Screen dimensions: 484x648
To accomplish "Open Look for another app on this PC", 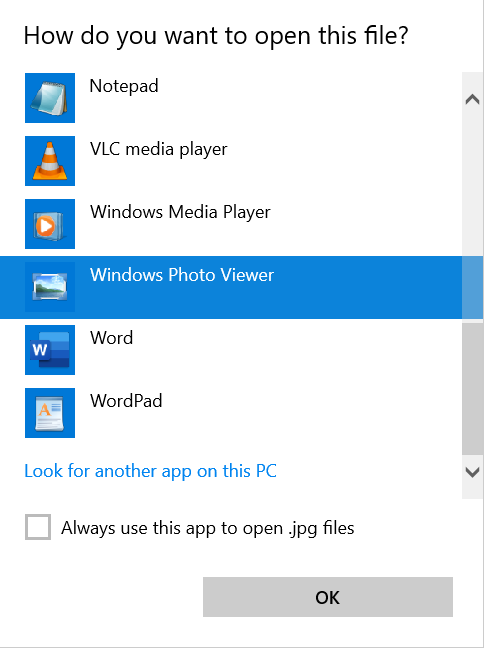I will click(x=150, y=471).
